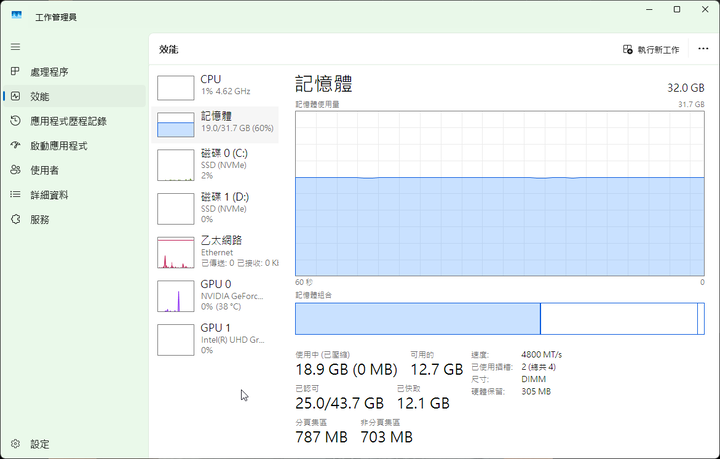Click the 12.1 GB cached value
Screen dimensions: 720x459
(423, 403)
